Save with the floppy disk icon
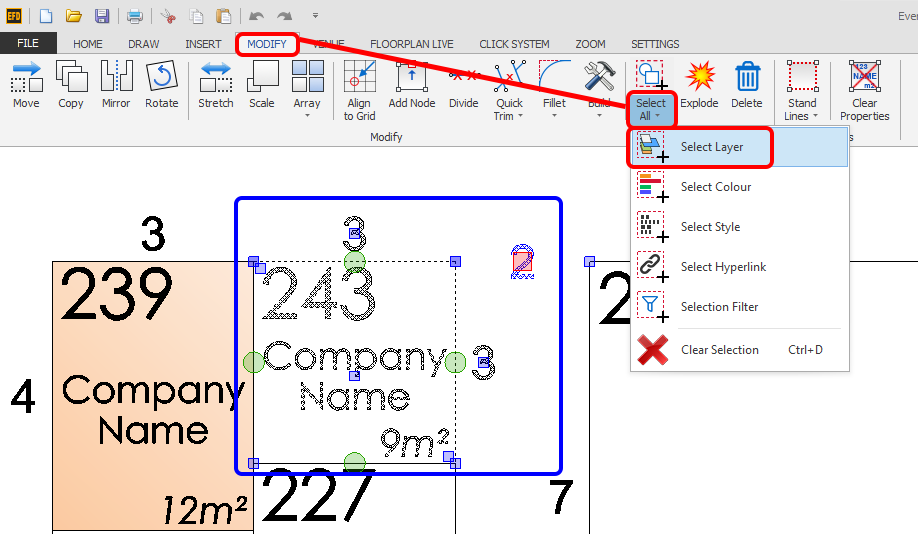The width and height of the screenshot is (918, 534). pos(102,16)
